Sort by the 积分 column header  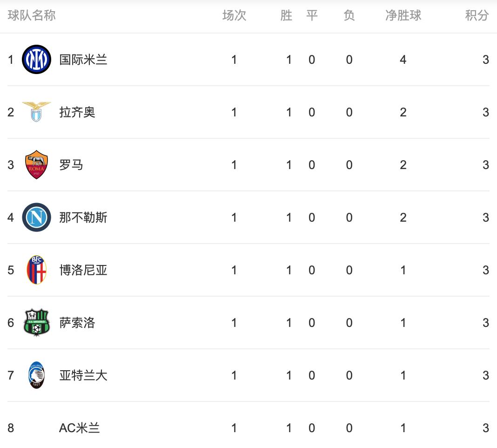[477, 16]
